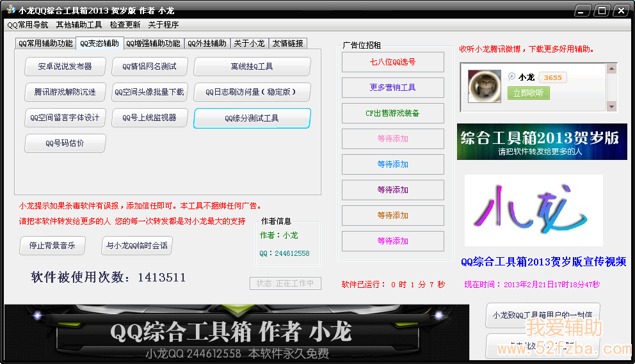Close the toolbox window

(621, 10)
